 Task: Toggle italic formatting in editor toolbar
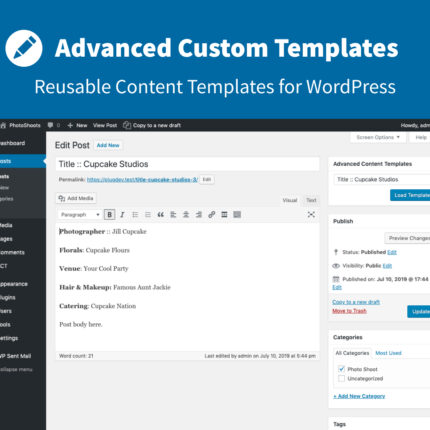tap(122, 215)
